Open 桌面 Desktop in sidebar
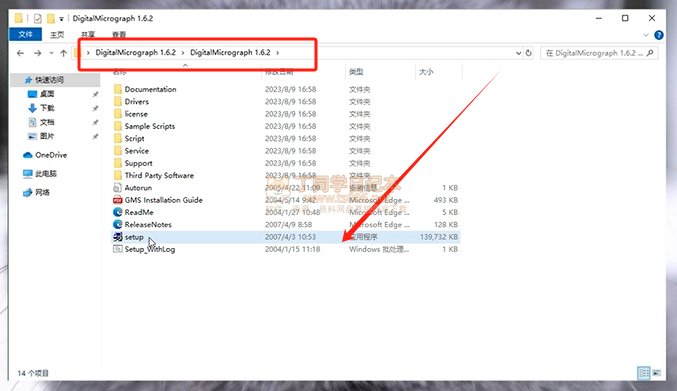This screenshot has height=391, width=677. point(47,94)
